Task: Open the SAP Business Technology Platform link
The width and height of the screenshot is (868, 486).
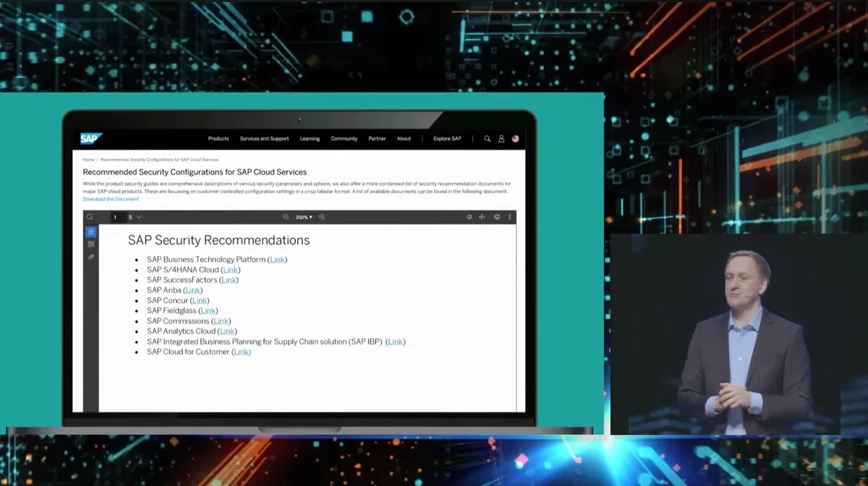Action: [277, 259]
